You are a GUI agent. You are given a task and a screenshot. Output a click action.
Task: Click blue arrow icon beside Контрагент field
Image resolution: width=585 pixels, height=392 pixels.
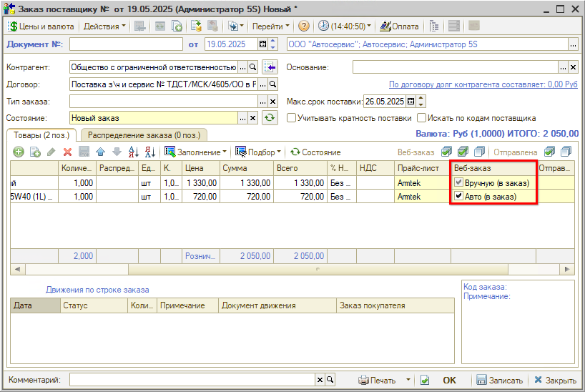tap(270, 67)
